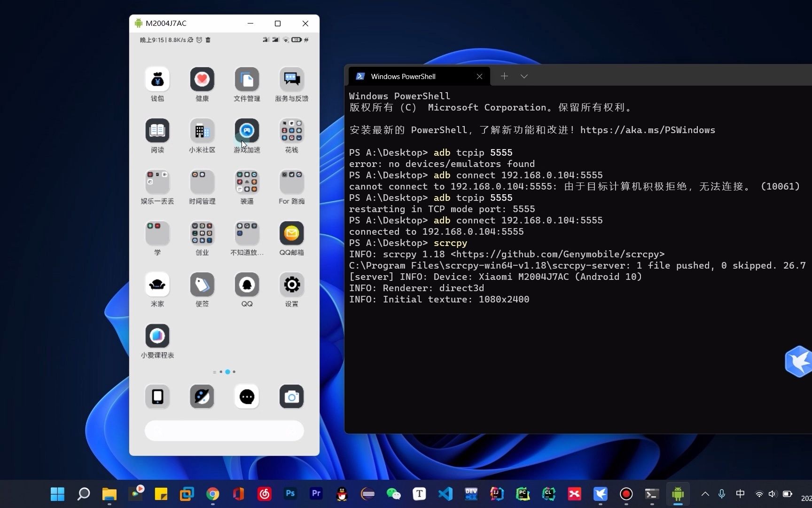Tap the phone home screen search bar
Viewport: 812px width, 508px height.
coord(224,430)
